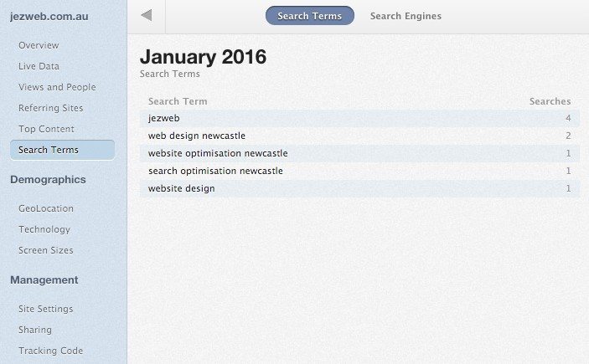
Task: View the Technology report
Action: click(44, 229)
